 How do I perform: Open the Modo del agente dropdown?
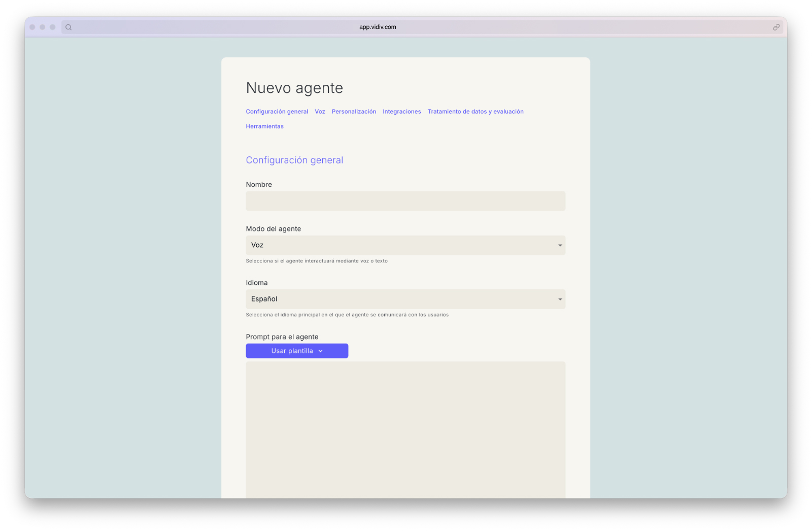405,245
